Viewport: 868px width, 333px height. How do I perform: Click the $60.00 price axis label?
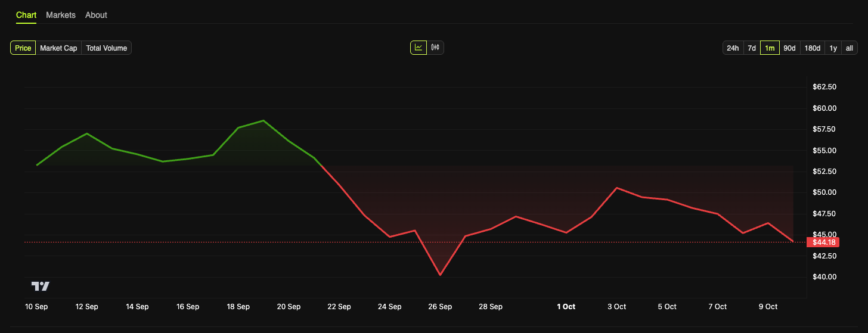click(824, 108)
